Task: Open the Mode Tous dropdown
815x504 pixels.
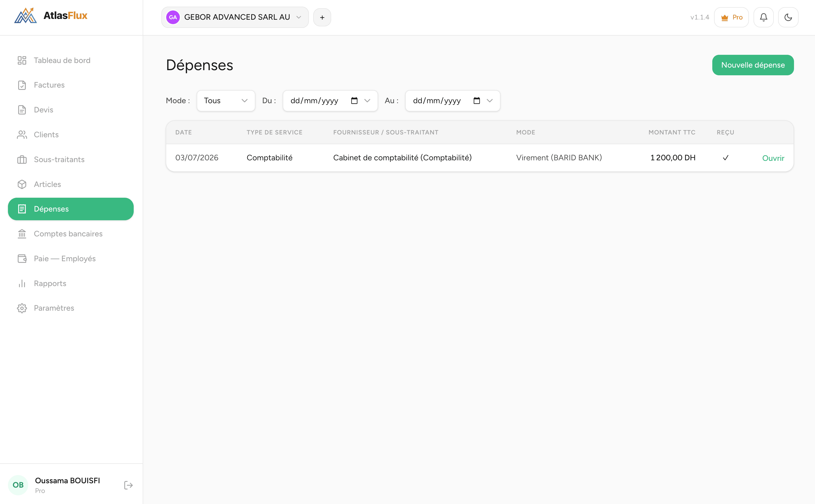Action: click(226, 101)
